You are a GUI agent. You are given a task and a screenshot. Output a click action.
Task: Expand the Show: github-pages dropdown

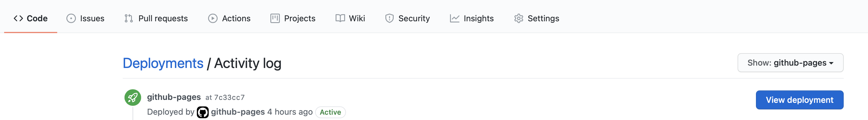(x=790, y=63)
